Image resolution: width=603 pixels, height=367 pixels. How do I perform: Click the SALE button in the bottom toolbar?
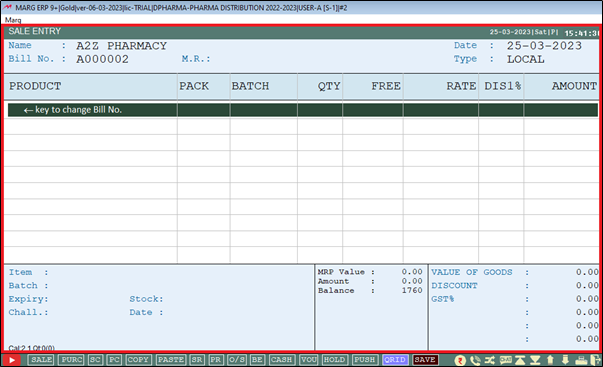(x=41, y=360)
